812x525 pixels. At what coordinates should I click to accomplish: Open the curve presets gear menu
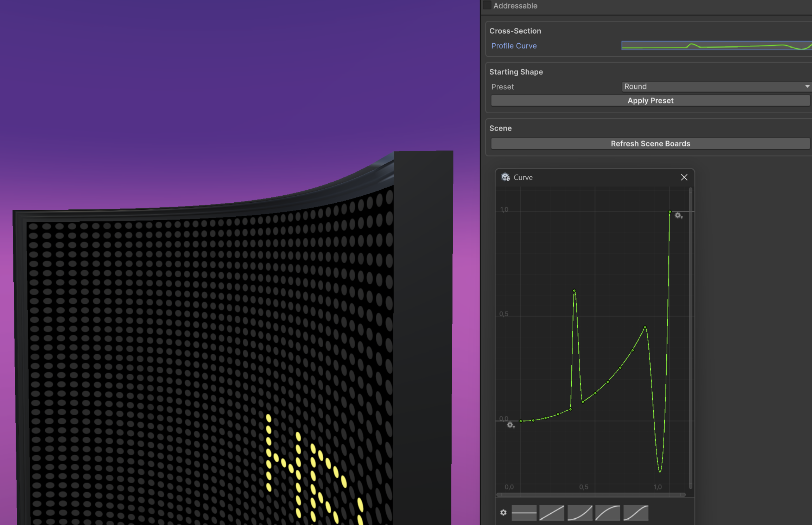[x=503, y=513]
